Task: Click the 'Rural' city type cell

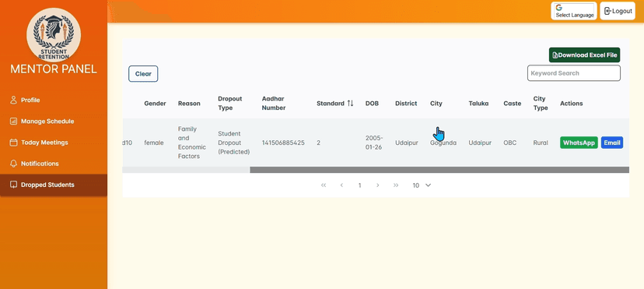Action: [541, 143]
